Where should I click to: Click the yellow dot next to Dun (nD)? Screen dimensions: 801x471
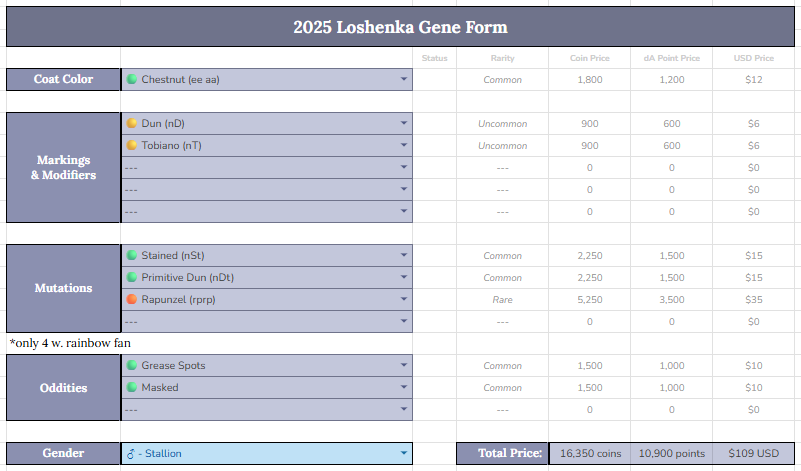[132, 123]
